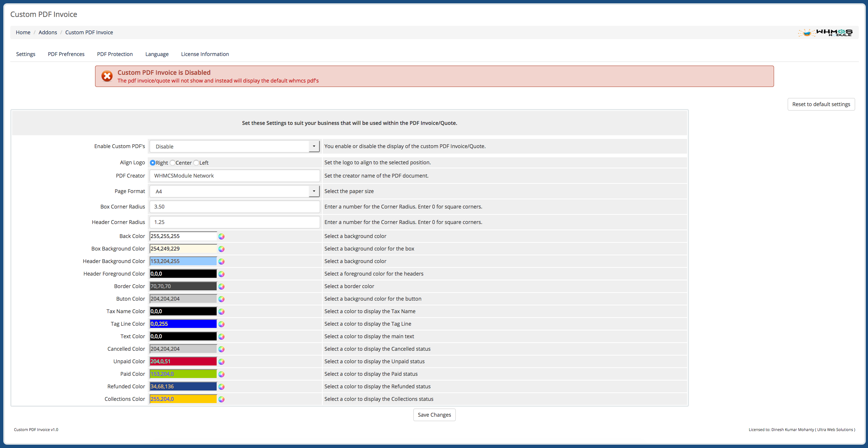The width and height of the screenshot is (868, 448).
Task: Click the Save Changes button
Action: 434,415
